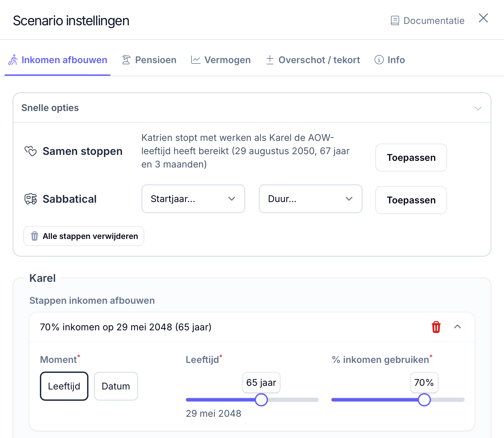Image resolution: width=504 pixels, height=438 pixels.
Task: Click the Documentatie book icon
Action: coord(395,21)
